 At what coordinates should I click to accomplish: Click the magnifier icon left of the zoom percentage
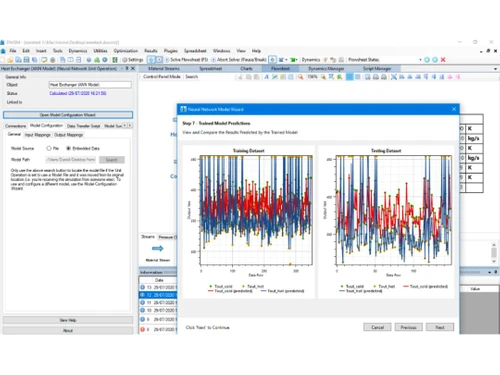300,77
